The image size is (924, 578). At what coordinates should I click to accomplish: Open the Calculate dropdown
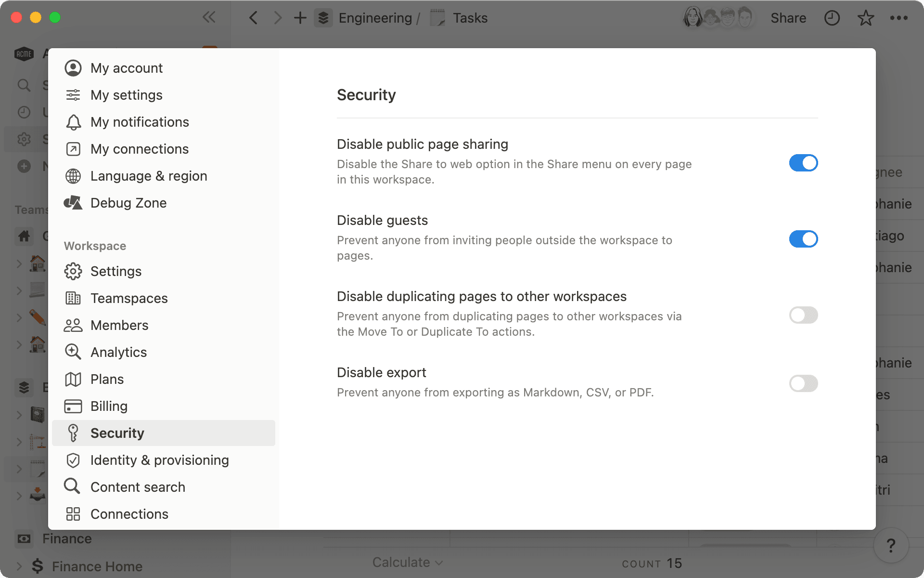pyautogui.click(x=407, y=562)
